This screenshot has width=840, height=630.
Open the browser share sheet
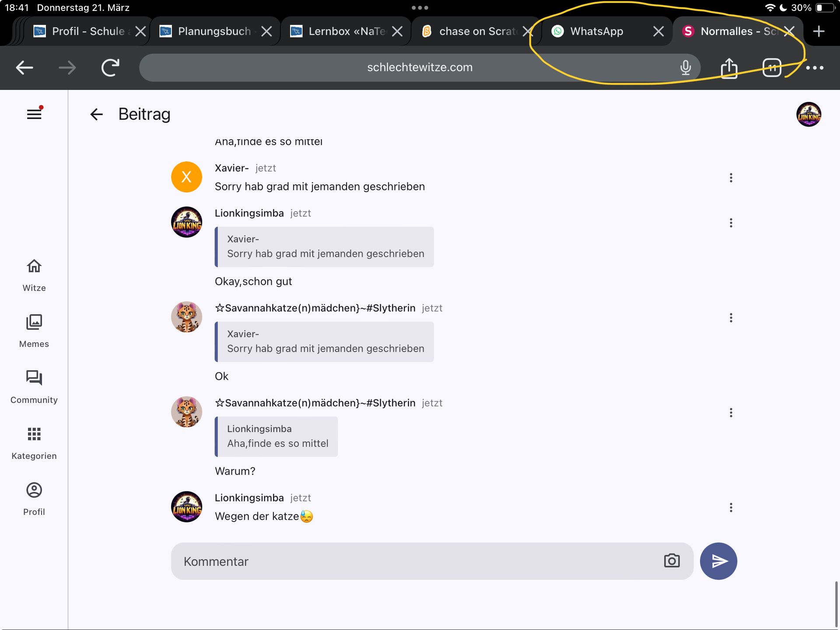(x=729, y=68)
